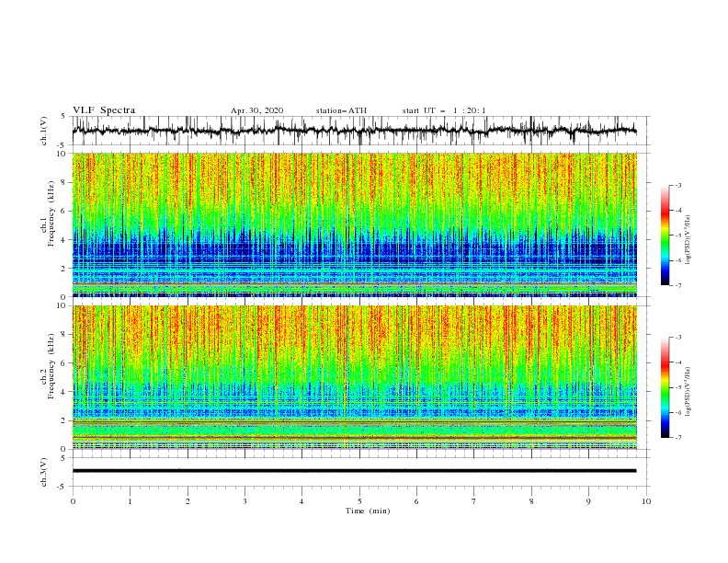Click the "-5" tick of the ch.3(V) axis
The height and width of the screenshot is (563, 728).
click(63, 487)
